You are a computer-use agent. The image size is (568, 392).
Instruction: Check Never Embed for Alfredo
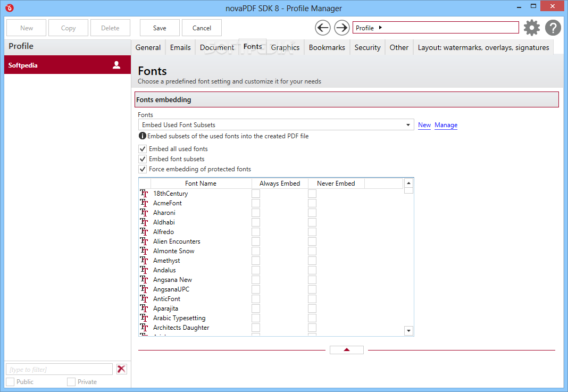click(312, 232)
